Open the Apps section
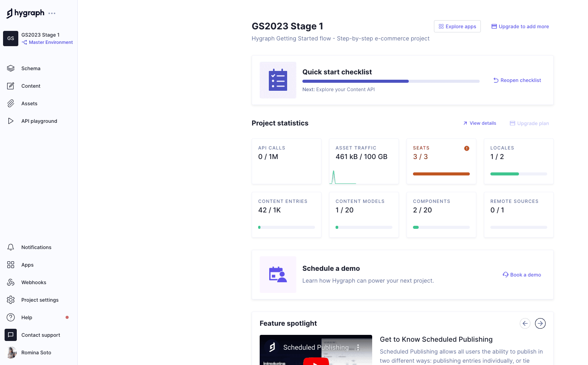Viewport: 588px width, 365px height. pos(27,265)
